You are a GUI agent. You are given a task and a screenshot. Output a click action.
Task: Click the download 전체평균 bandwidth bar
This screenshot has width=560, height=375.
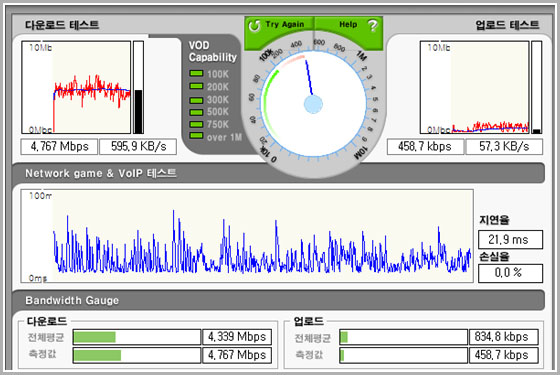click(x=137, y=337)
